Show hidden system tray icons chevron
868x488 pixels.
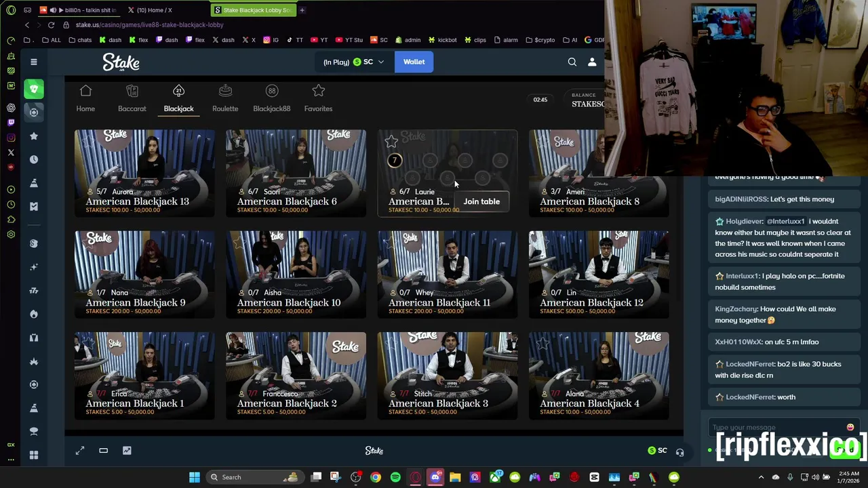[761, 477]
